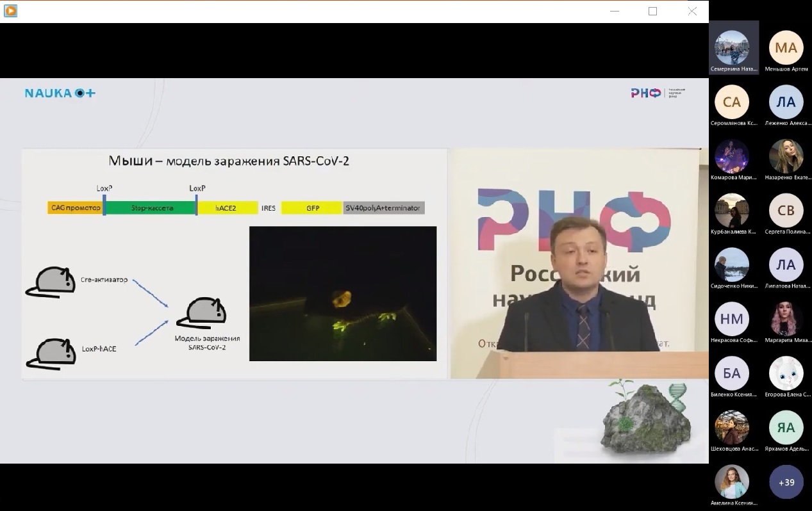
Task: Click the NAUKA 0+ logo
Action: tap(60, 93)
